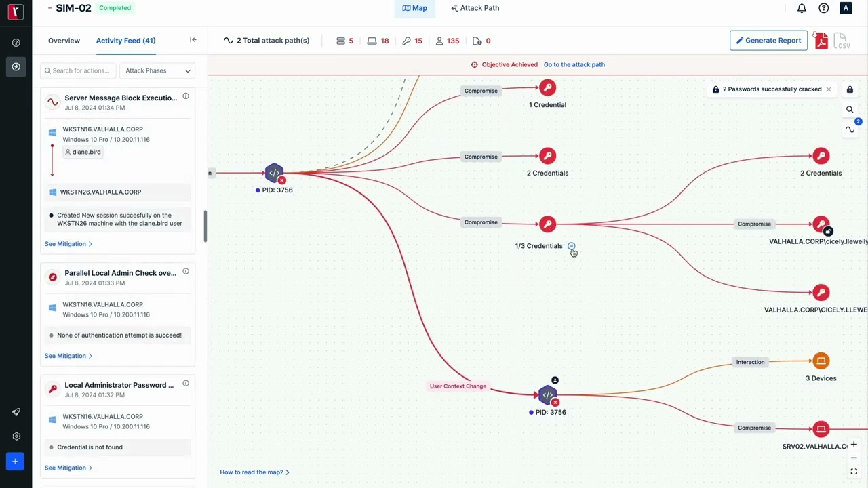Click the 'Completed' status badge

click(115, 8)
